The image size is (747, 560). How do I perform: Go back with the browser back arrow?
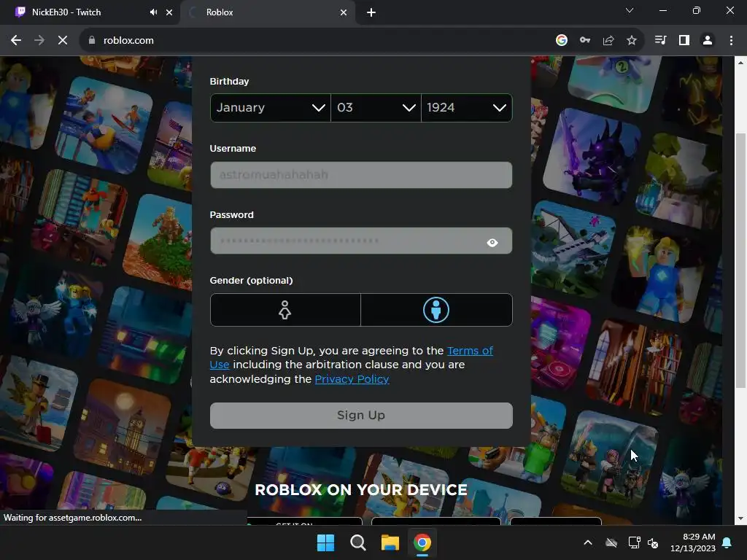[16, 41]
